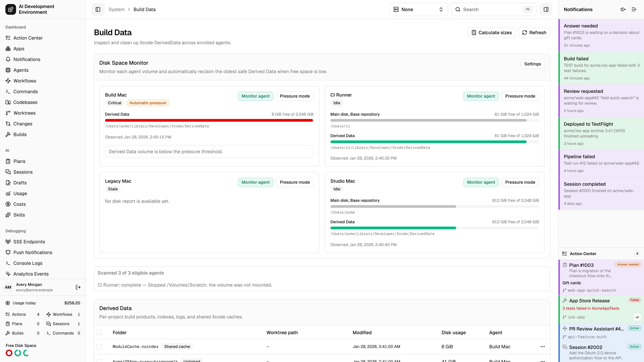Click Build Mac red Derived Data bar

pyautogui.click(x=209, y=120)
